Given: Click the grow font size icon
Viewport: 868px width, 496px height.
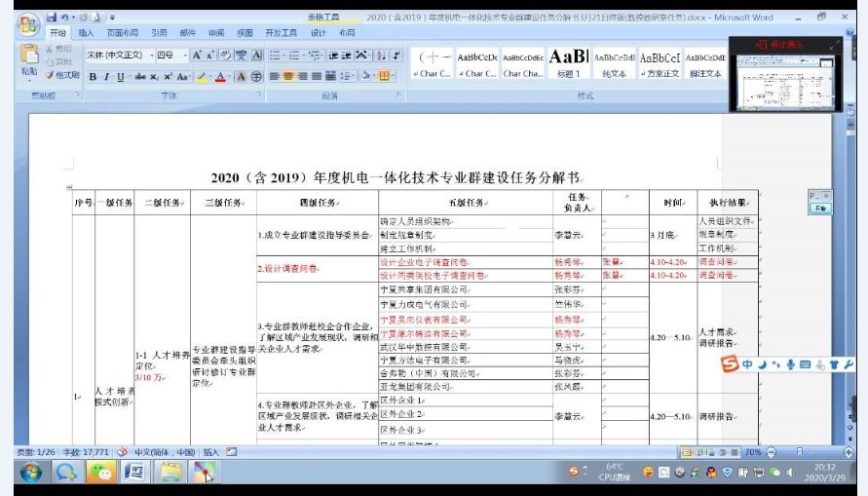Looking at the screenshot, I should (196, 56).
